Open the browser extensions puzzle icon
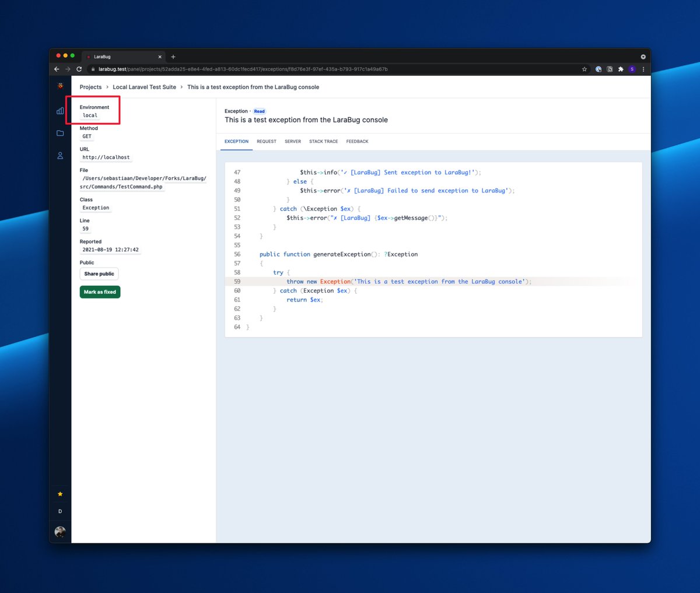This screenshot has width=700, height=593. [x=620, y=69]
